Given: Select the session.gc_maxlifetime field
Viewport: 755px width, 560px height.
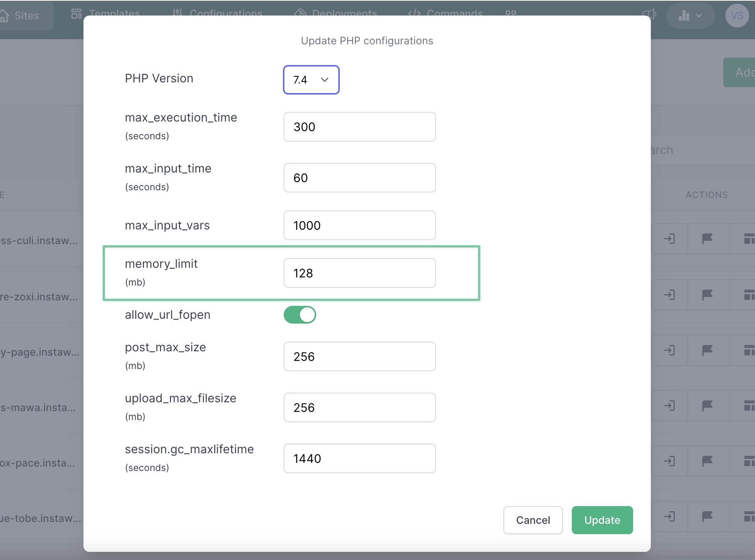Looking at the screenshot, I should pyautogui.click(x=359, y=458).
